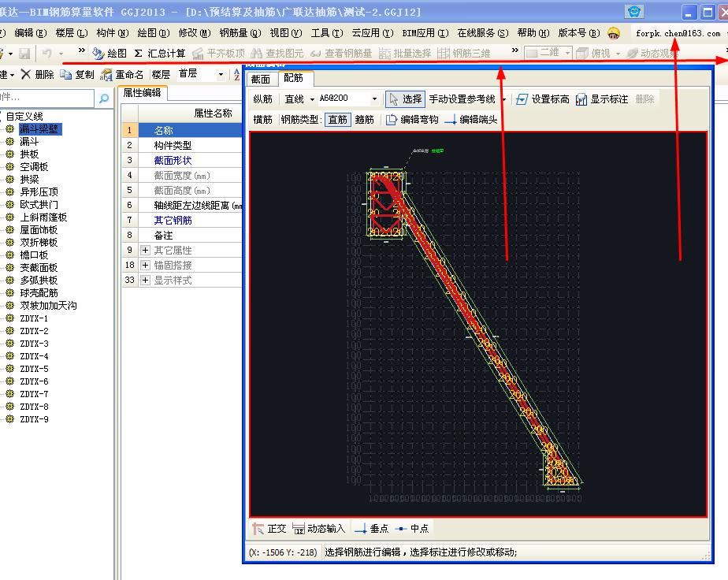Open the 楼层 menu

(x=72, y=33)
